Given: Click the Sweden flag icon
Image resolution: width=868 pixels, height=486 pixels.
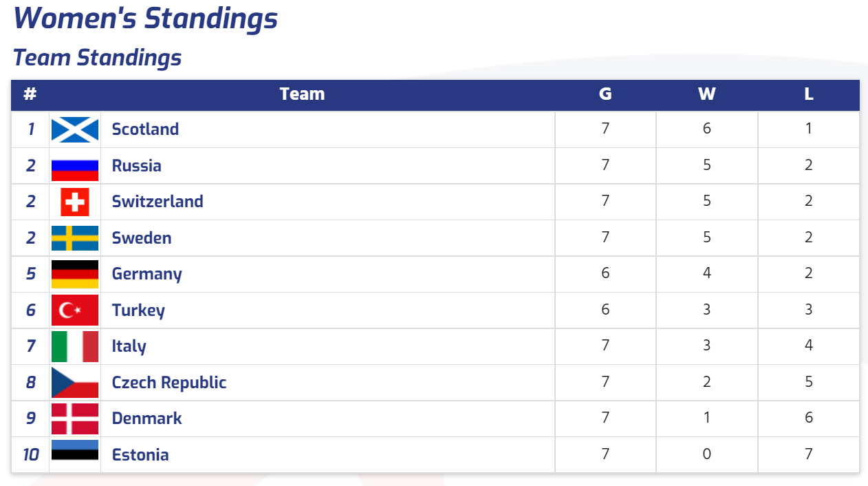Looking at the screenshot, I should click(x=75, y=238).
